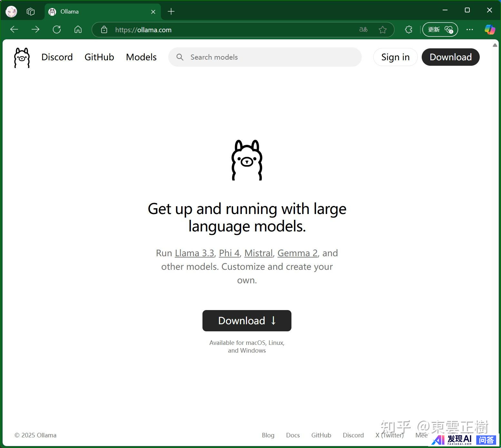Image resolution: width=501 pixels, height=448 pixels.
Task: Open the footer GitHub link
Action: point(321,435)
